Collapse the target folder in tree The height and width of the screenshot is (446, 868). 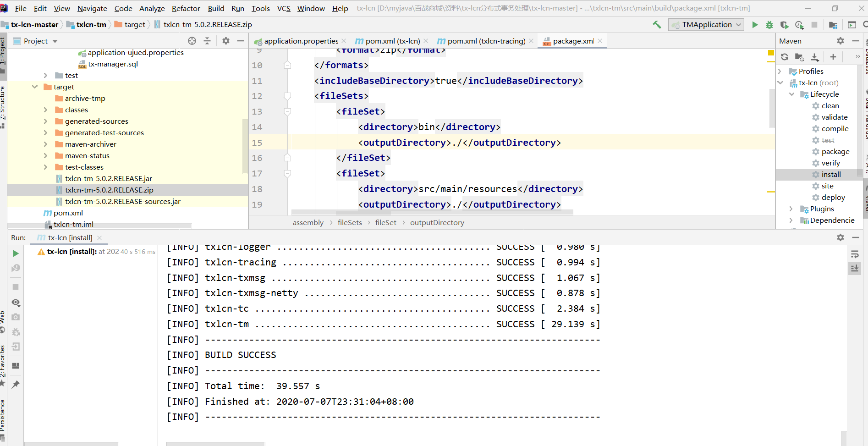(x=35, y=87)
